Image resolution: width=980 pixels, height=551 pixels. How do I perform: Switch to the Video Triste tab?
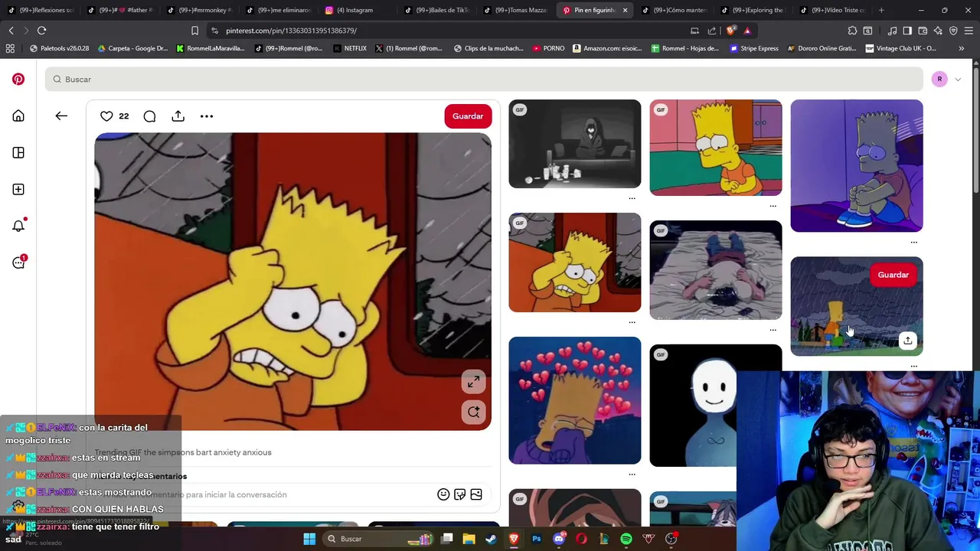tap(833, 10)
